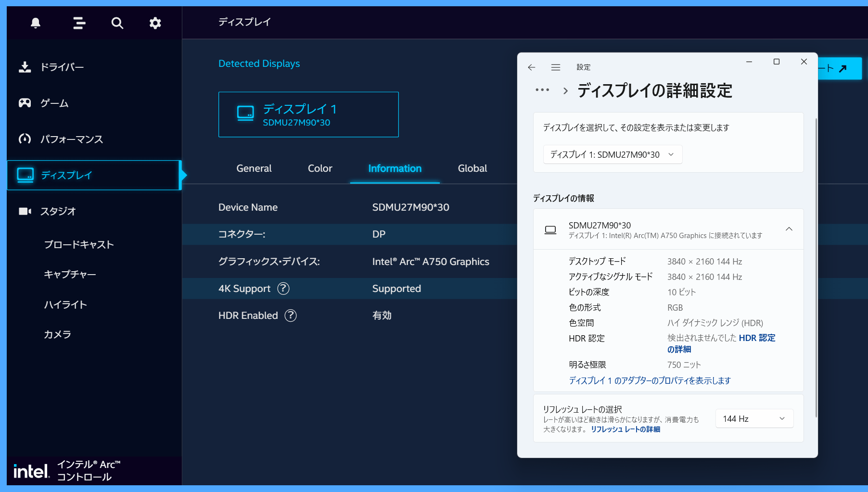Screen dimensions: 868x492
Task: Click the Settings window vertical scrollbar
Action: 816,267
